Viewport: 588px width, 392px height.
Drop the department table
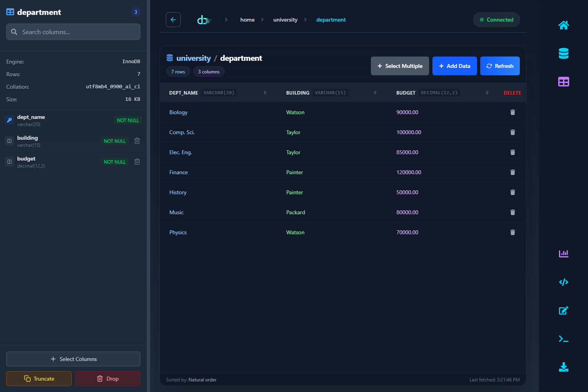click(x=108, y=379)
